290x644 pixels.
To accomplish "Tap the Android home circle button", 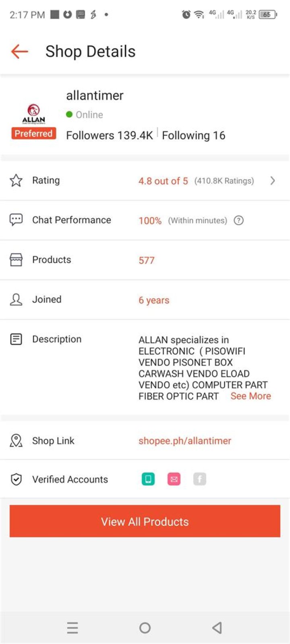I will pos(145,627).
